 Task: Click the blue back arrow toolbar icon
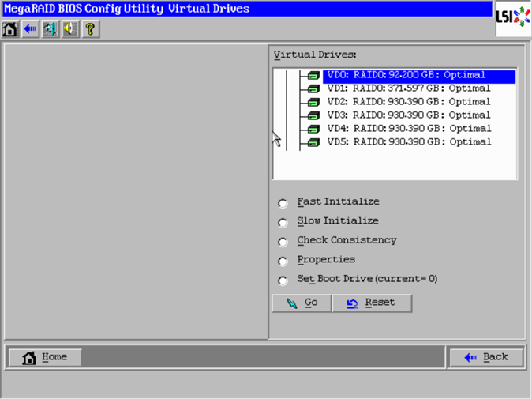[30, 29]
